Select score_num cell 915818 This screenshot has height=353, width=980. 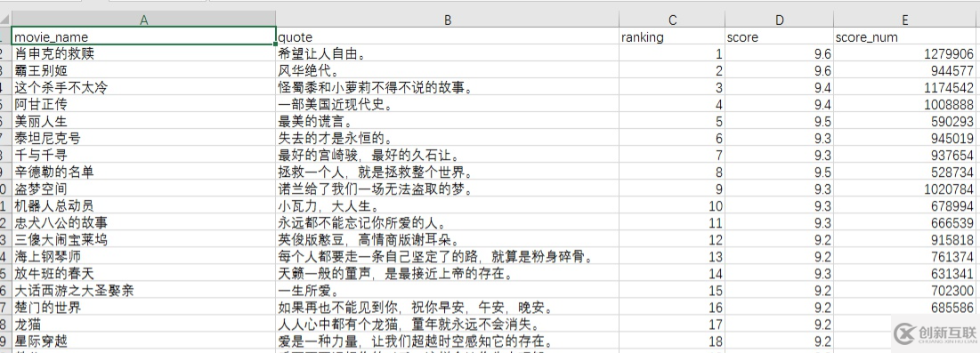[x=905, y=240]
